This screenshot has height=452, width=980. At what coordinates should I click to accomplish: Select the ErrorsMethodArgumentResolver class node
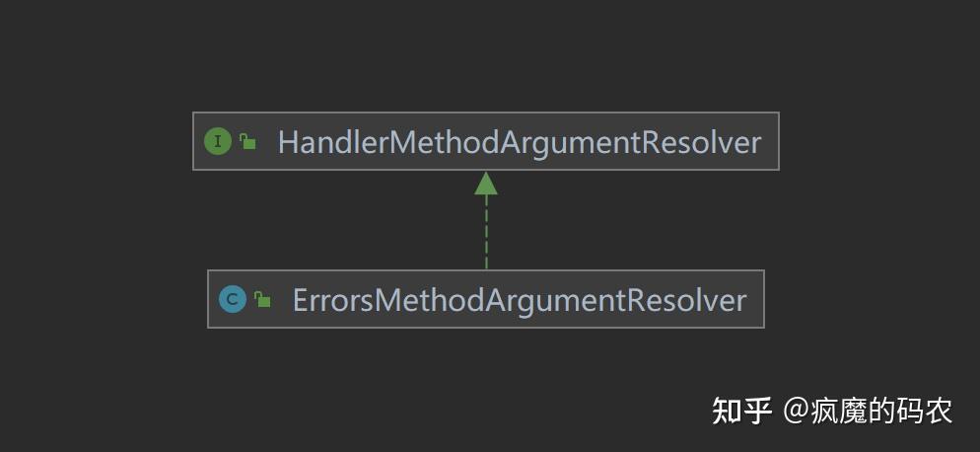tap(486, 299)
